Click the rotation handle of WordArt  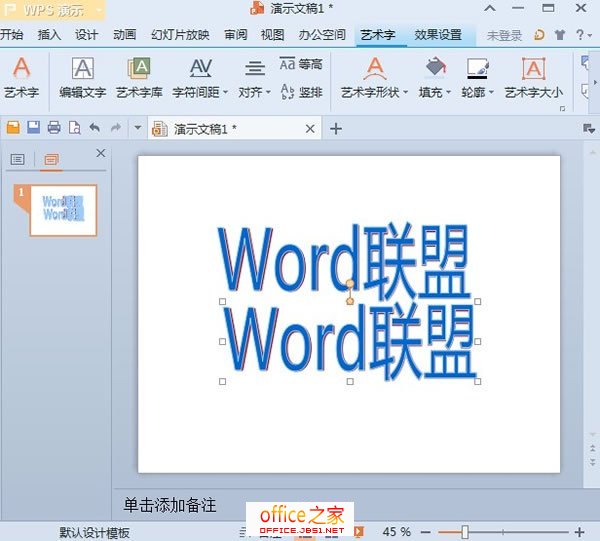click(x=350, y=284)
